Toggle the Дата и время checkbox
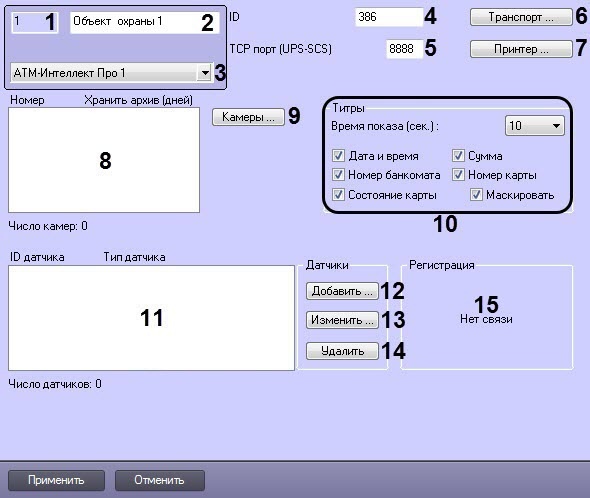 [x=338, y=155]
